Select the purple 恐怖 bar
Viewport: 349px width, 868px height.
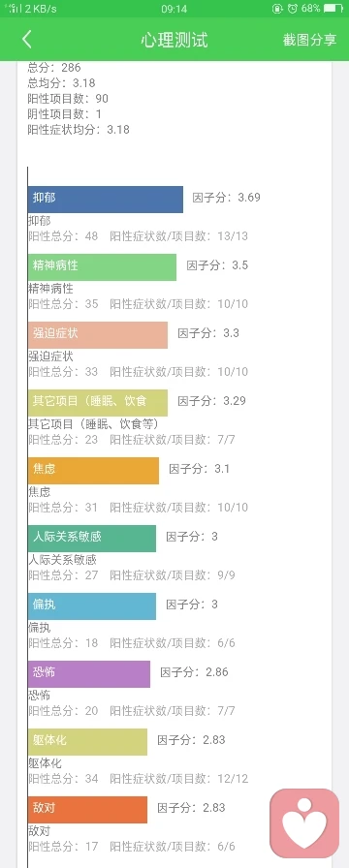pyautogui.click(x=89, y=674)
